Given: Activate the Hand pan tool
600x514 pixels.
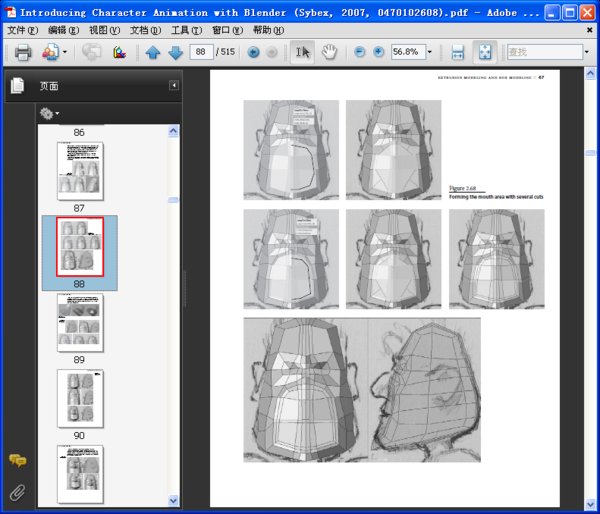Looking at the screenshot, I should 329,52.
